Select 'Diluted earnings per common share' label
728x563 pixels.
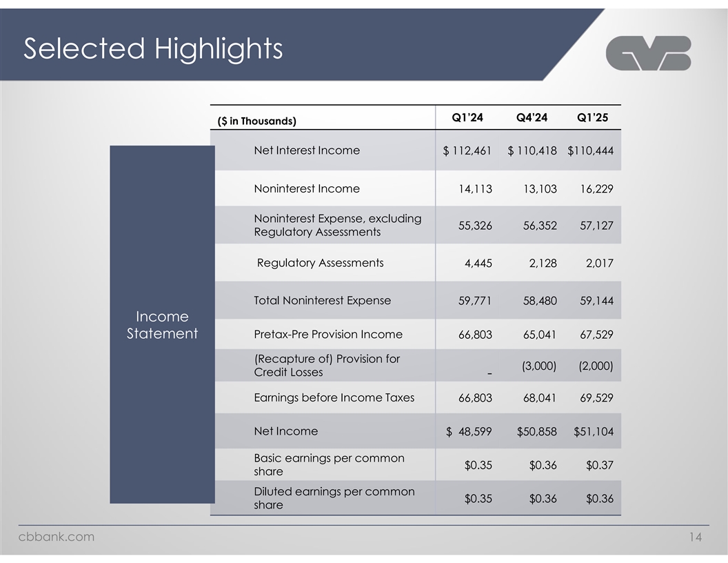tap(334, 498)
